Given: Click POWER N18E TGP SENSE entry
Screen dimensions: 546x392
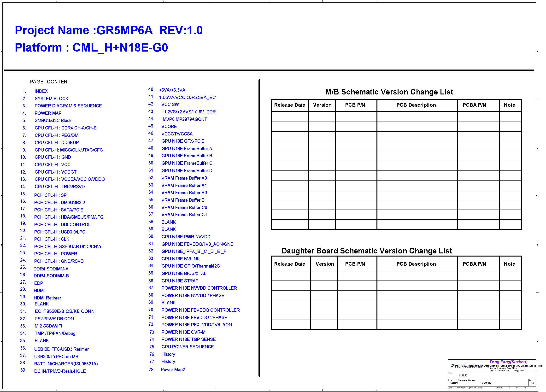Looking at the screenshot, I should pos(189,340).
